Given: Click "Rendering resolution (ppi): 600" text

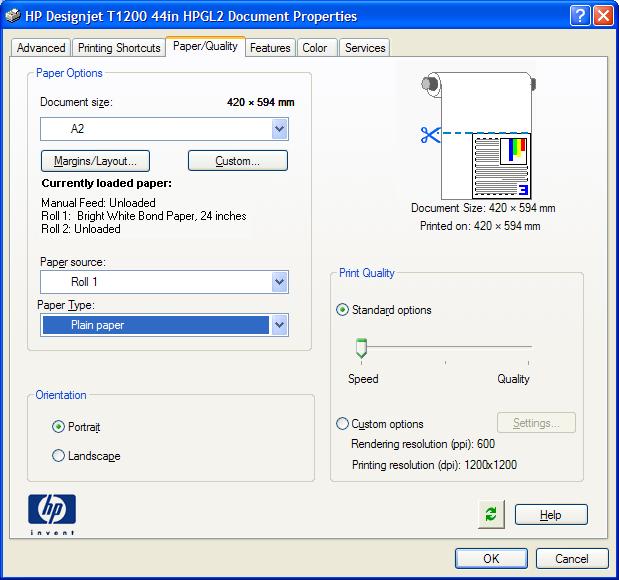Looking at the screenshot, I should [423, 444].
